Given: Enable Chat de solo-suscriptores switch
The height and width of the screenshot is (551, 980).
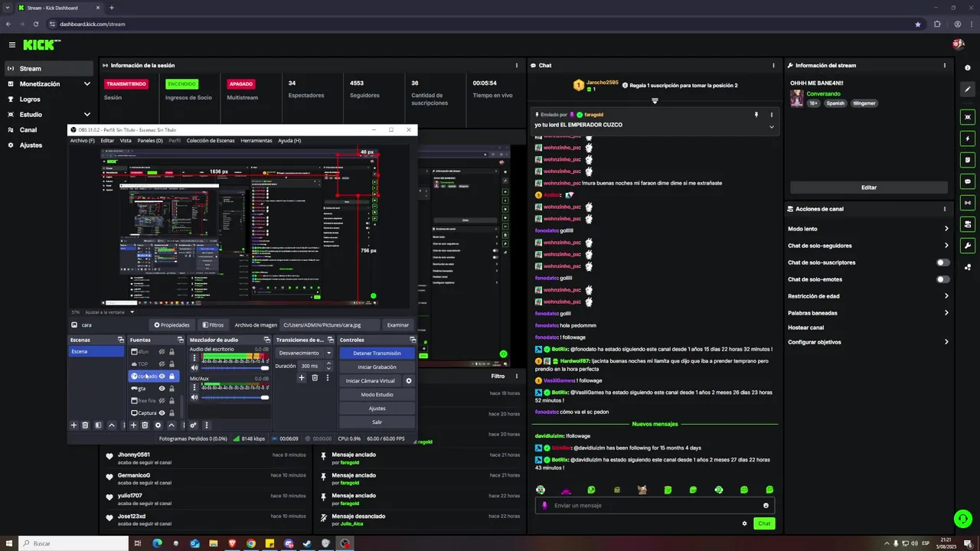Looking at the screenshot, I should coord(943,262).
